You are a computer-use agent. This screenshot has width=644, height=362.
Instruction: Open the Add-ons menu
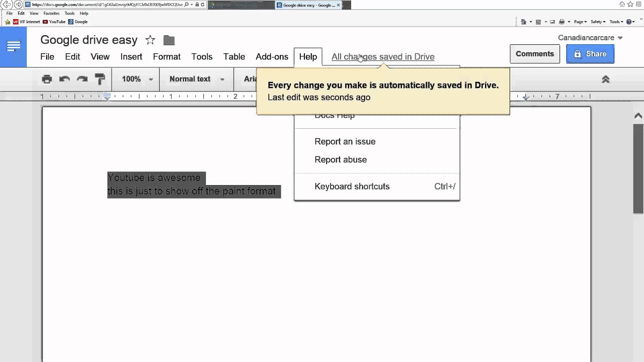click(272, 57)
